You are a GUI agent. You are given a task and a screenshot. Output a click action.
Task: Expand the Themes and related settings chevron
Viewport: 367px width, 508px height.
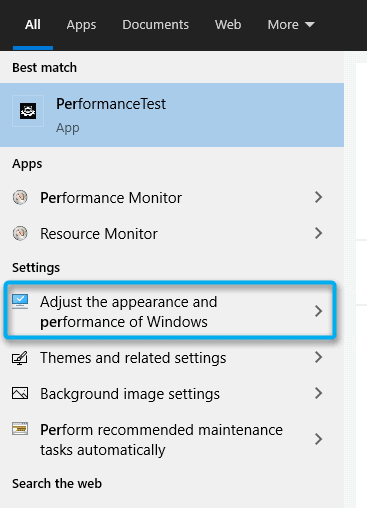point(319,357)
